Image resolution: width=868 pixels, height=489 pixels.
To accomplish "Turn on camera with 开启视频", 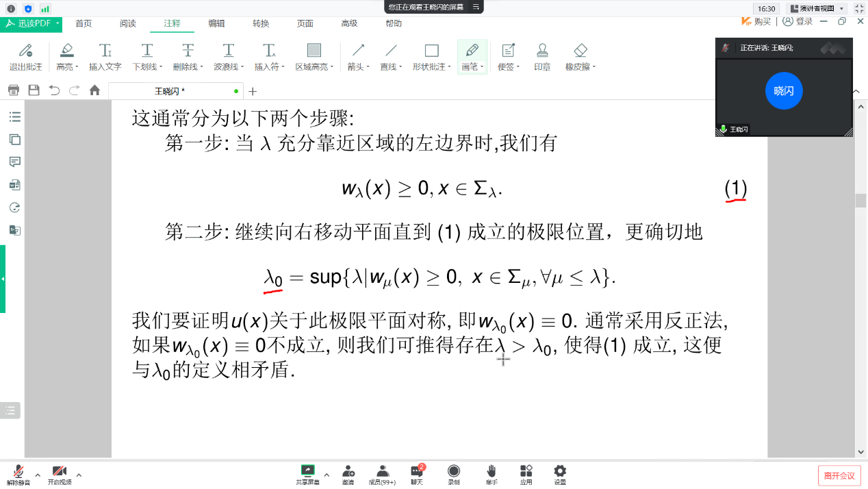I will click(x=60, y=474).
